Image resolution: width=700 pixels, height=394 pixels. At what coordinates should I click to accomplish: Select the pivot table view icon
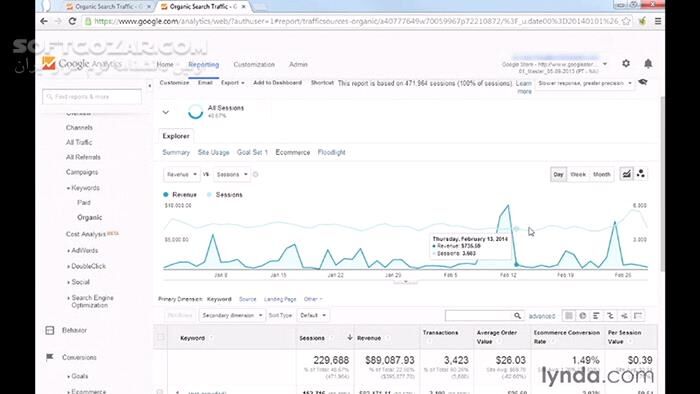click(638, 315)
